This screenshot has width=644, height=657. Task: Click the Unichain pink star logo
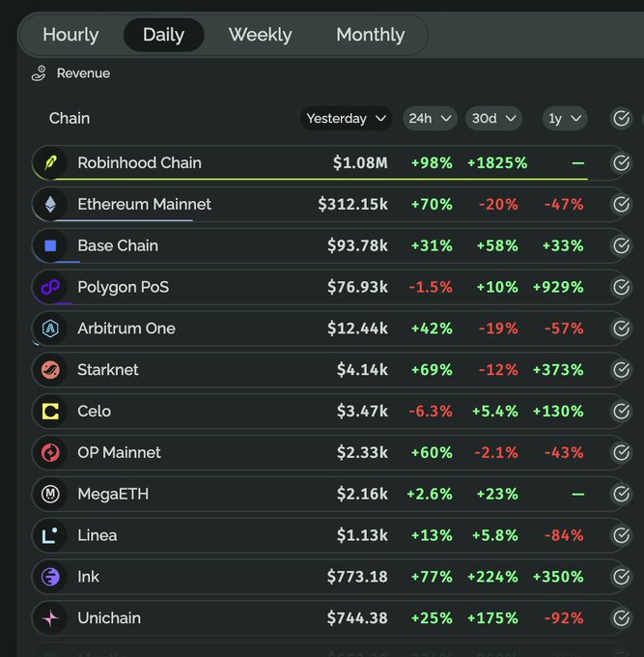tap(50, 618)
